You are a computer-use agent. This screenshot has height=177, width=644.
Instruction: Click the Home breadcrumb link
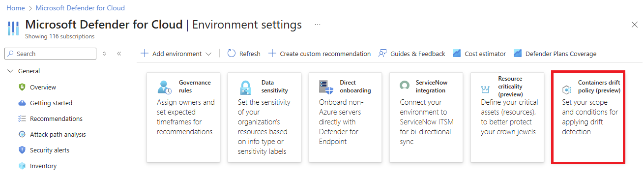(x=15, y=8)
